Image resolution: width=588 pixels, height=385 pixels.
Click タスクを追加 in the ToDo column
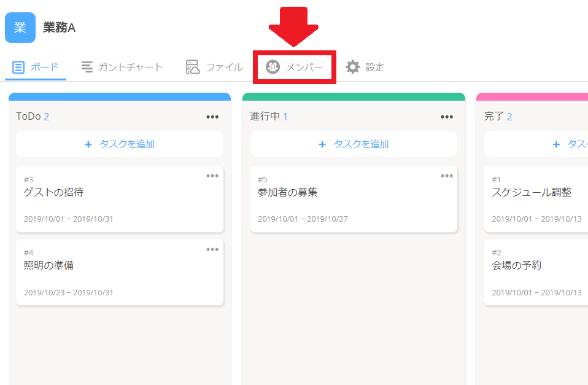[x=119, y=144]
